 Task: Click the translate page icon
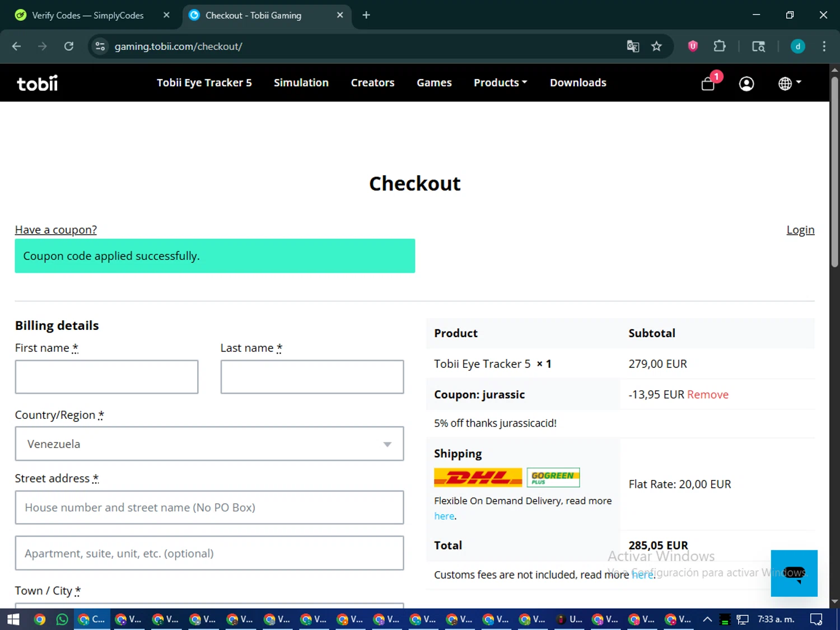(633, 46)
